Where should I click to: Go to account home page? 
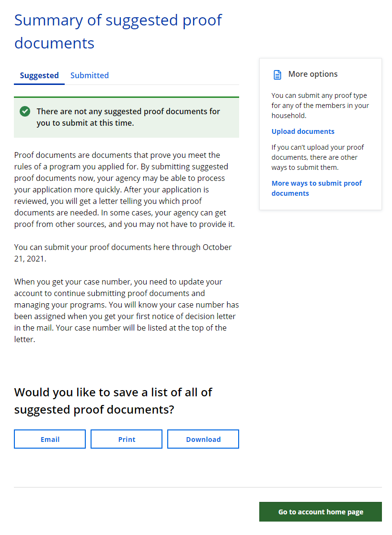pyautogui.click(x=321, y=512)
